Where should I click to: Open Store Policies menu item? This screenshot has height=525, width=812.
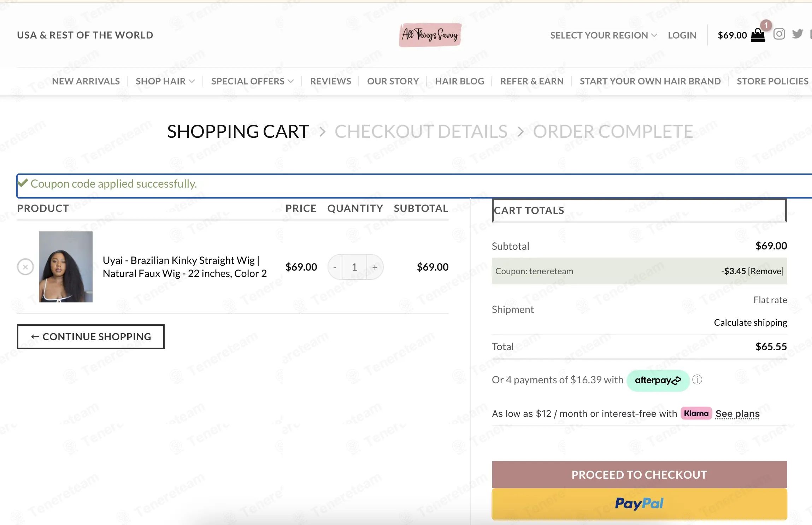click(x=772, y=81)
